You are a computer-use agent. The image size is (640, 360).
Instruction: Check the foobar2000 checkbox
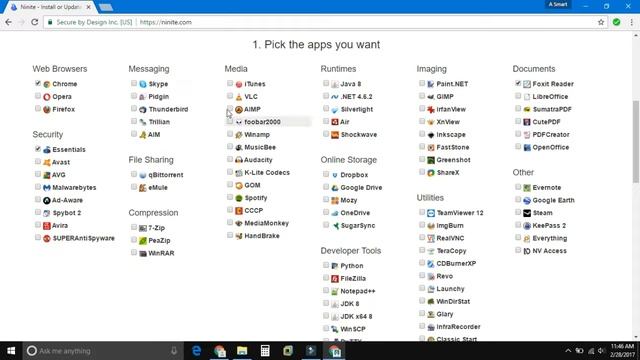click(x=230, y=121)
